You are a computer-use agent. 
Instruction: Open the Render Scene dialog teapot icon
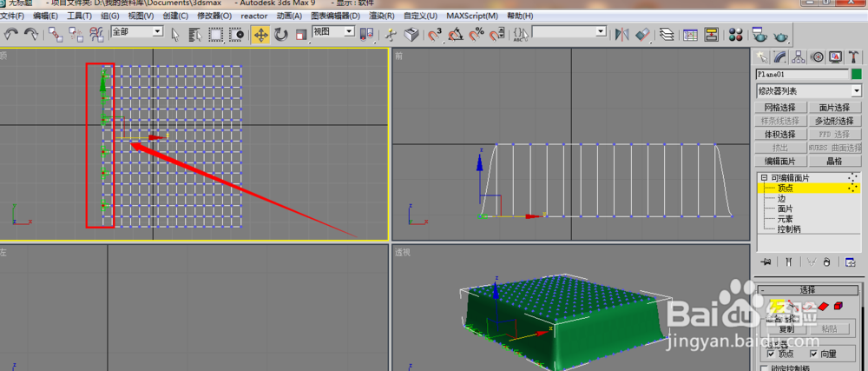click(759, 35)
